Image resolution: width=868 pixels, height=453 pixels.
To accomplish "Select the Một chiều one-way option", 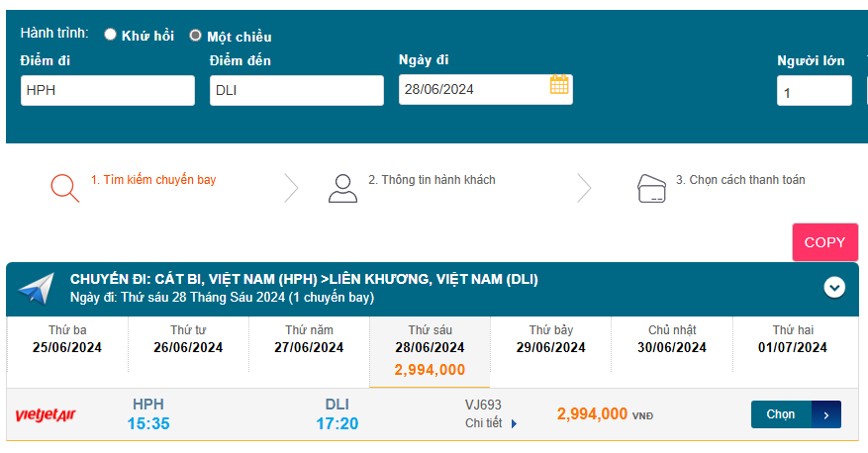I will [196, 36].
